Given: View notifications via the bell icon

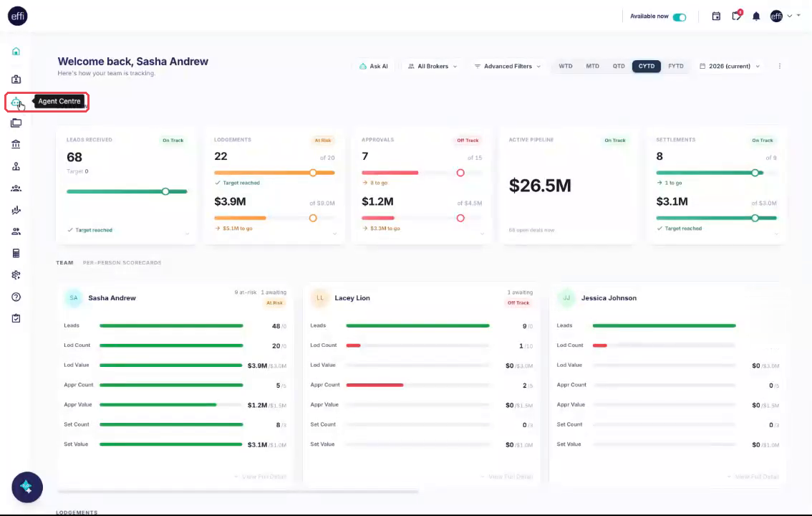Looking at the screenshot, I should (756, 16).
